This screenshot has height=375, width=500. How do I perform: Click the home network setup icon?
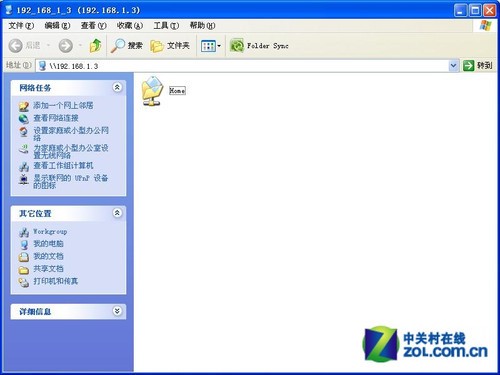(24, 132)
